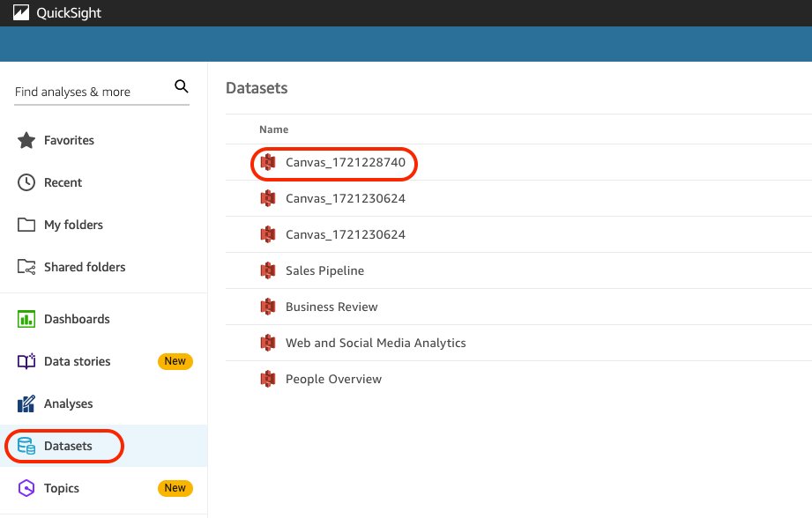The width and height of the screenshot is (812, 518).
Task: Click the Sales Pipeline dataset icon
Action: 268,270
